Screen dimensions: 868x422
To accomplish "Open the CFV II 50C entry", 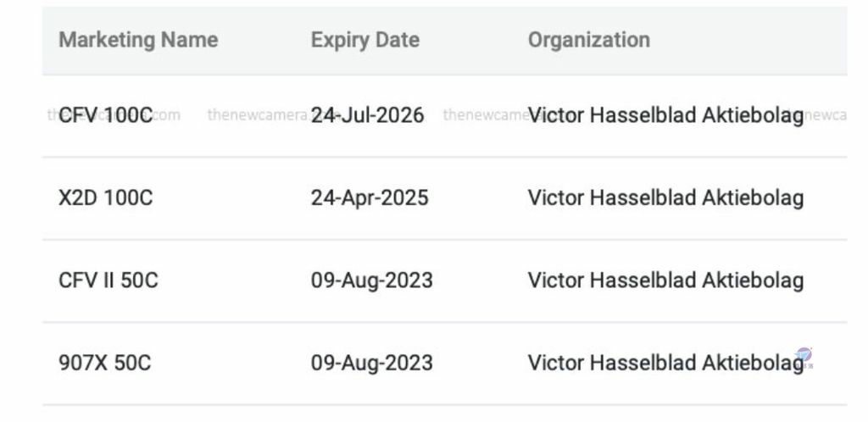I will pyautogui.click(x=108, y=280).
